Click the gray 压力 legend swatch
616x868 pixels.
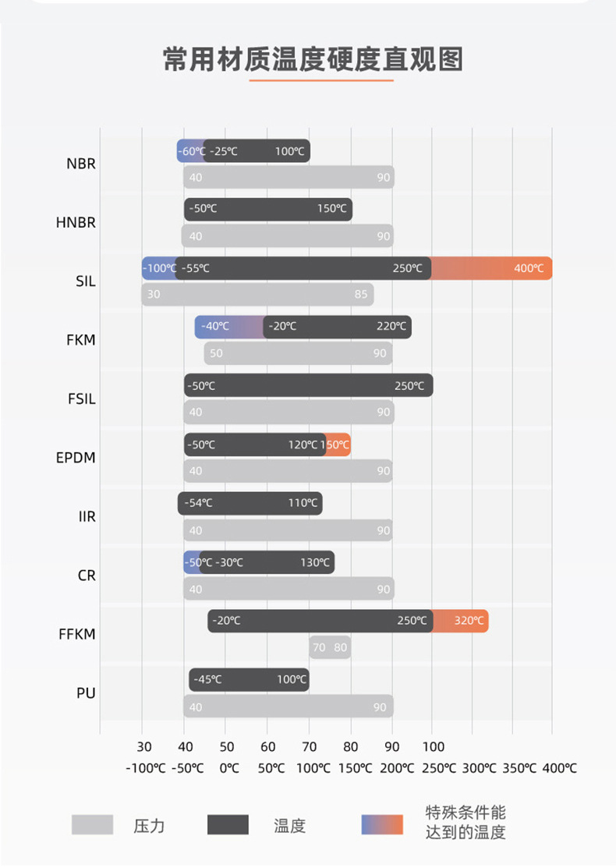coord(92,824)
